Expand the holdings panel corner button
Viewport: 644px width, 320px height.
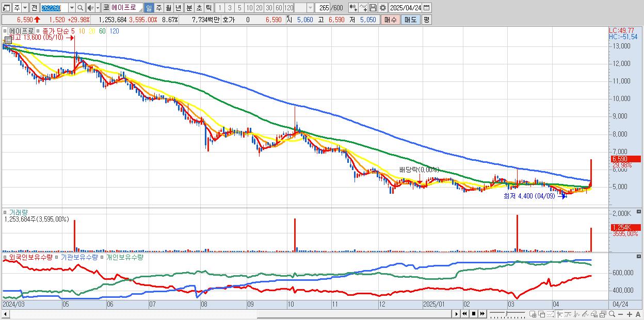[639, 256]
